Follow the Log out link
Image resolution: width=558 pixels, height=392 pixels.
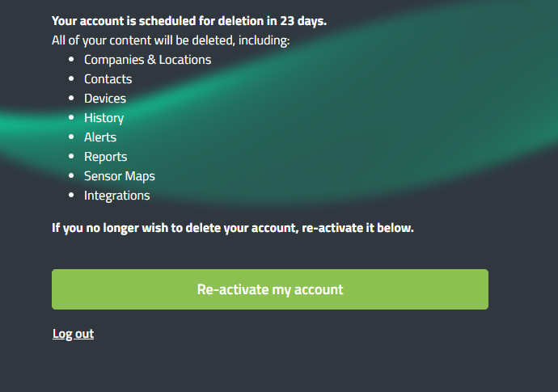pos(74,334)
